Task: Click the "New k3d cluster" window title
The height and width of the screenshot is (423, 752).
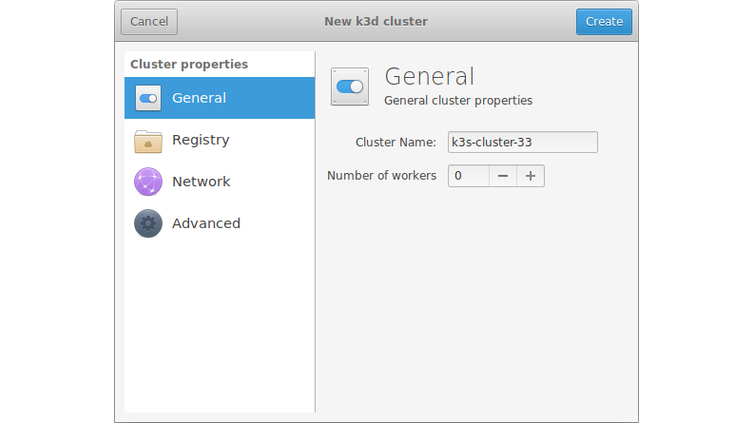Action: [376, 21]
